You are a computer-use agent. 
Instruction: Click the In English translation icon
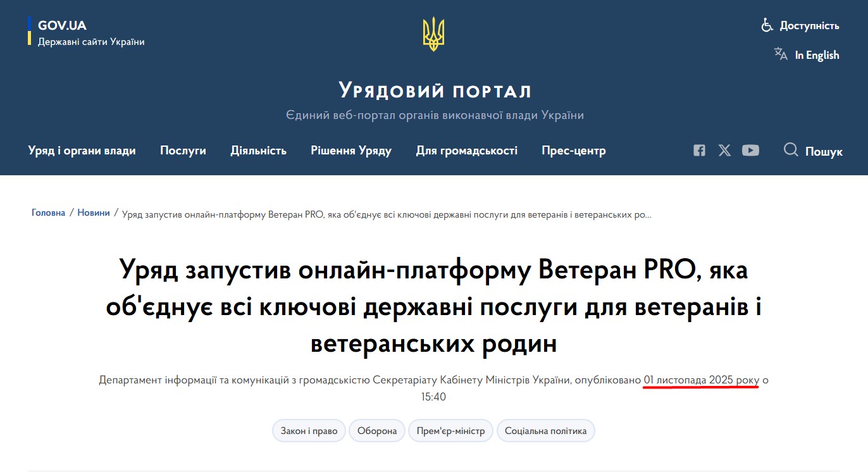779,54
